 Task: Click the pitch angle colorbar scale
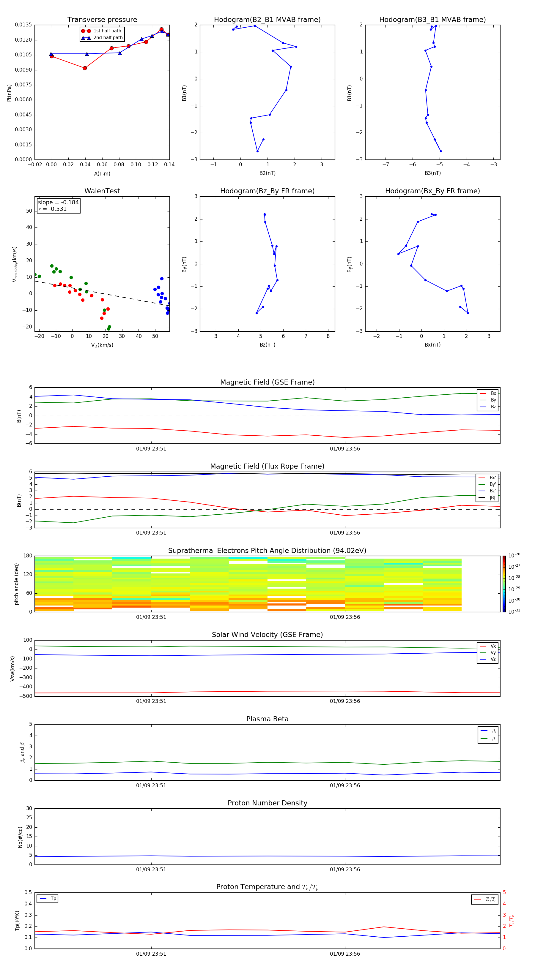504,584
